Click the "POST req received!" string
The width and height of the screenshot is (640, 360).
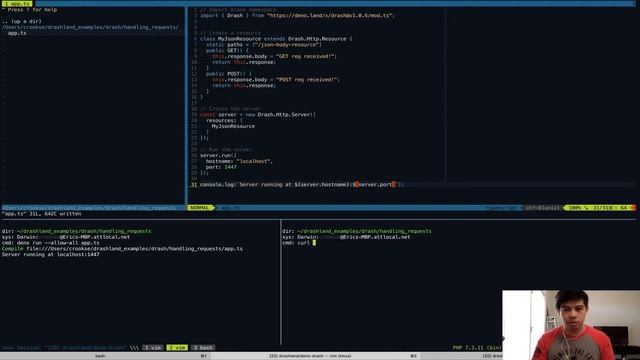pyautogui.click(x=307, y=80)
